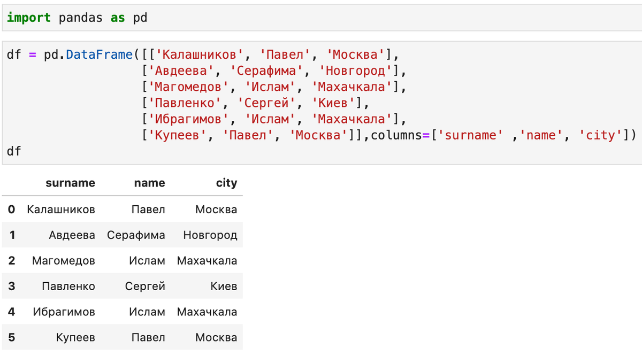Click the Ибрагимов cell in the output table
The width and height of the screenshot is (642, 364).
pyautogui.click(x=64, y=312)
